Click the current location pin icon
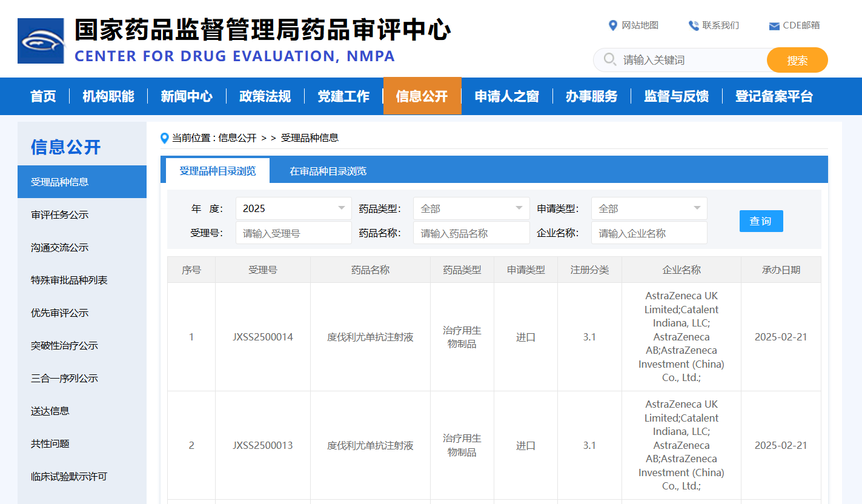Viewport: 862px width, 504px height. 164,138
